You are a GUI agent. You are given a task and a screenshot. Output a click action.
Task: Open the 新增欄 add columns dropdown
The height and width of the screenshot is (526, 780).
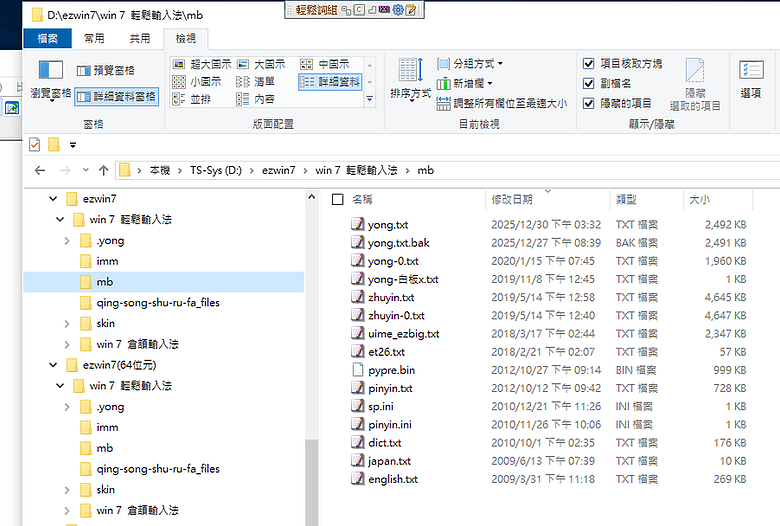coord(465,84)
